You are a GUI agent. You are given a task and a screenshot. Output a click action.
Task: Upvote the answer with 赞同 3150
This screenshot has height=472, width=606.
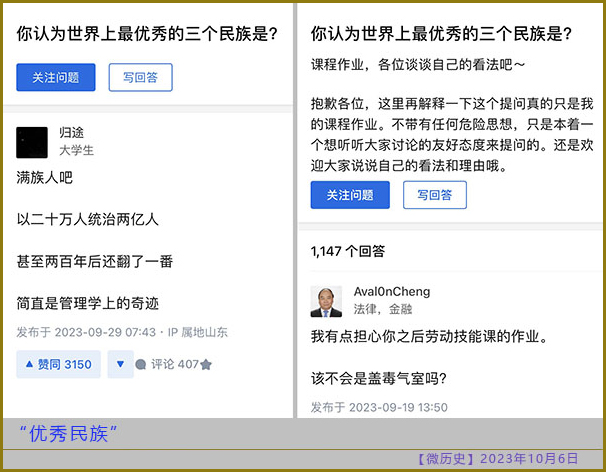[x=58, y=364]
